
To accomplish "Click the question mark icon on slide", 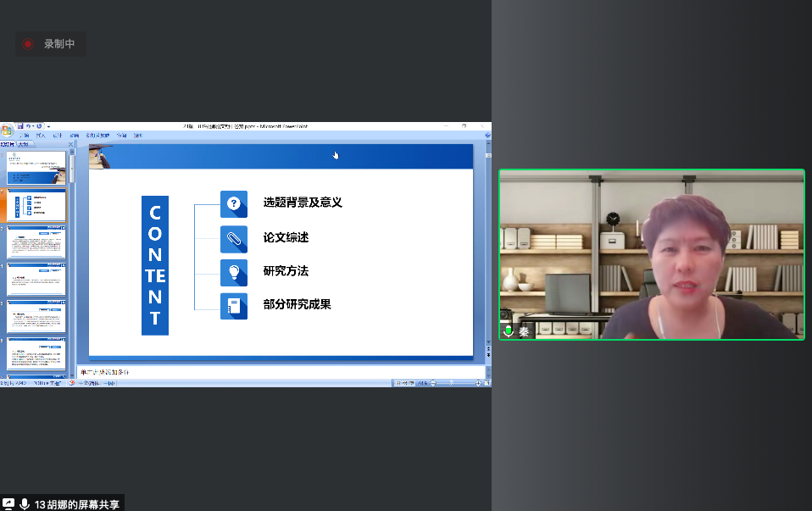I will pos(234,203).
